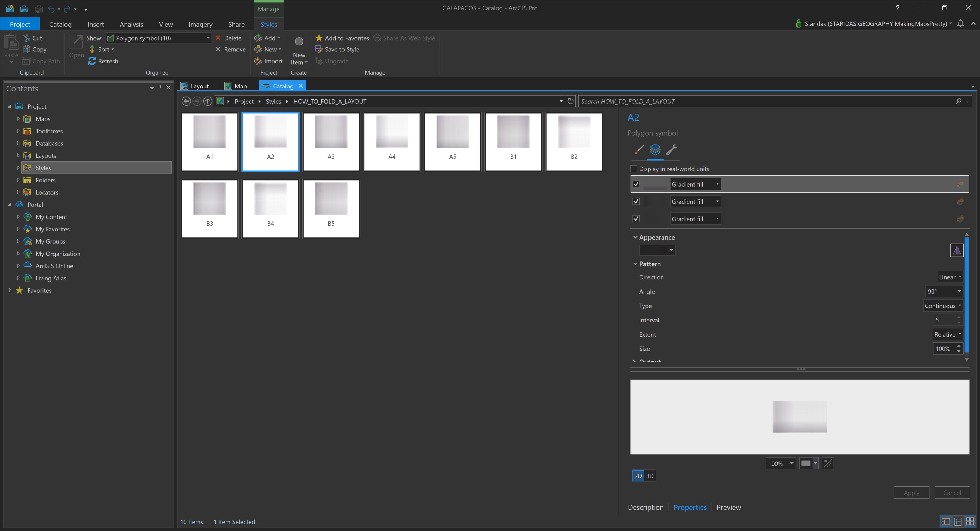
Task: Uncheck the first Gradient fill layer
Action: tap(636, 184)
